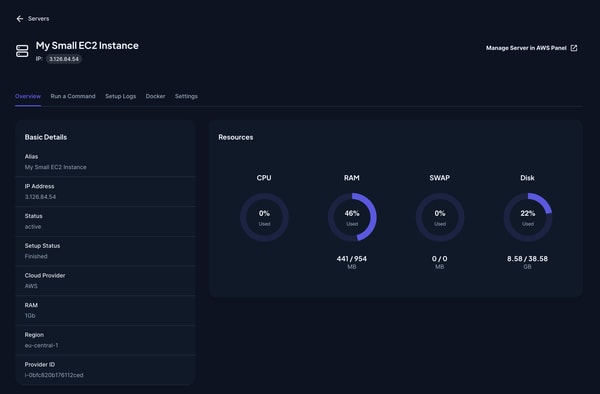Select the Alias value 'My Small EC2 Instance'
Viewport: 600px width, 394px height.
click(x=55, y=167)
